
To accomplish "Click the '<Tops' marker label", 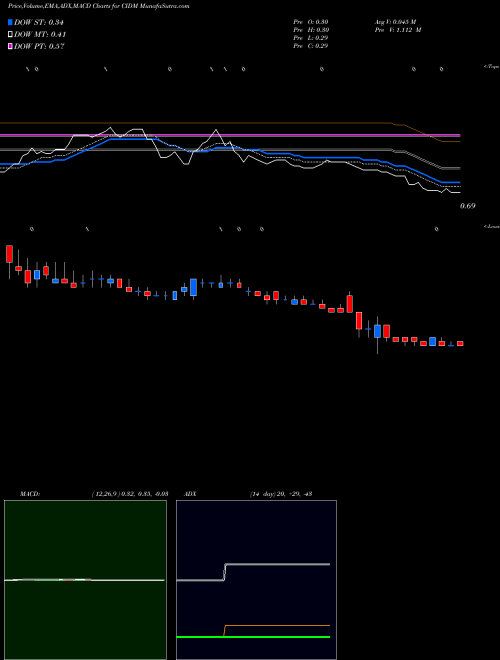I will click(x=491, y=67).
